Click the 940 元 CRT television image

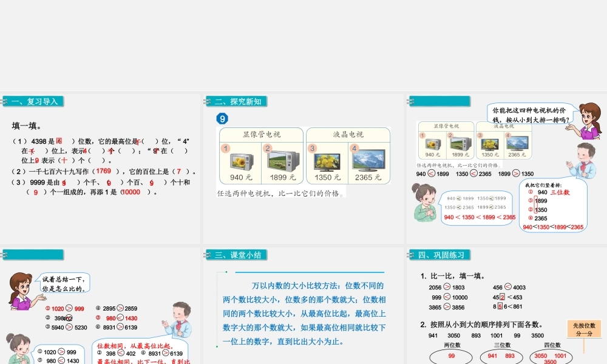[241, 161]
